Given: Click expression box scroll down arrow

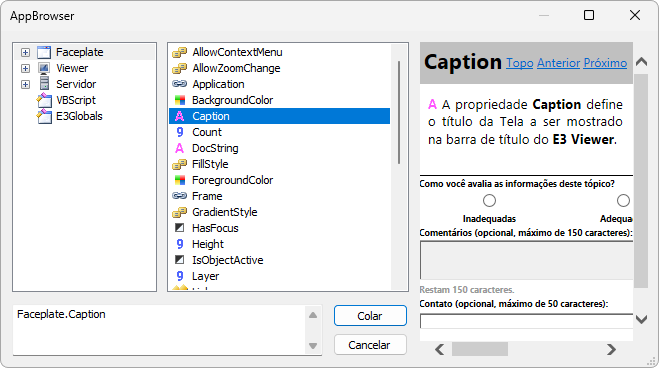Looking at the screenshot, I should click(313, 346).
